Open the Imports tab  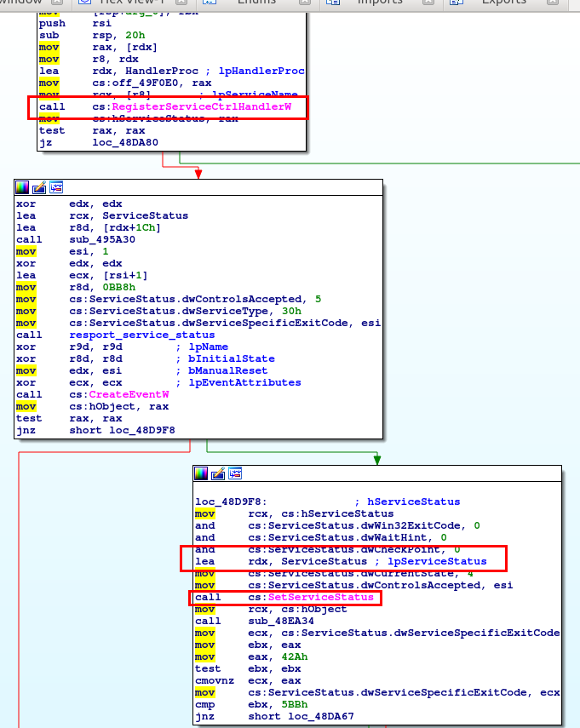(380, 3)
